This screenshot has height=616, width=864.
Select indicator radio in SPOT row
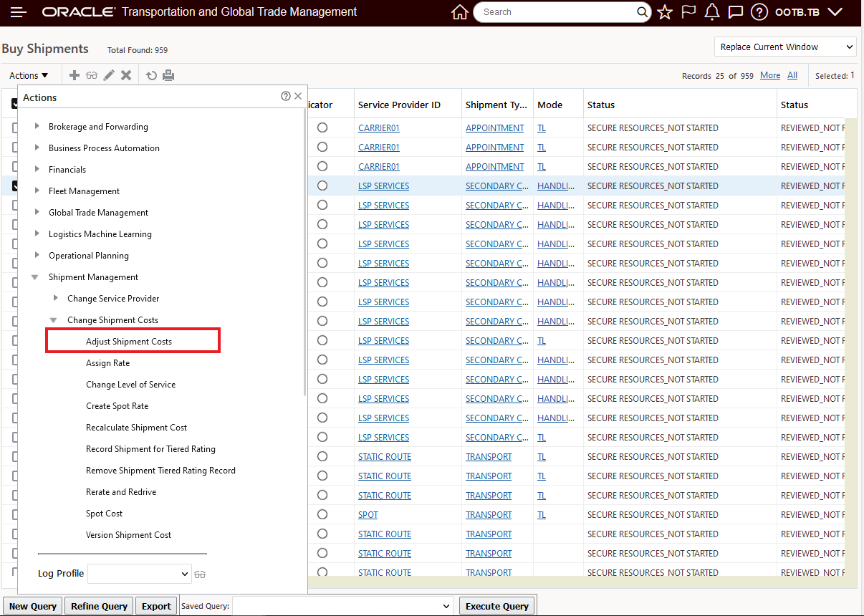click(x=322, y=514)
